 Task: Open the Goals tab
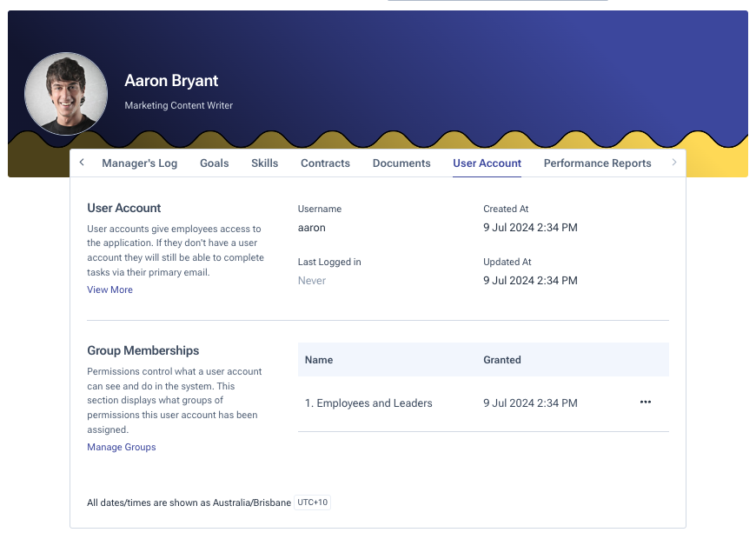[214, 163]
